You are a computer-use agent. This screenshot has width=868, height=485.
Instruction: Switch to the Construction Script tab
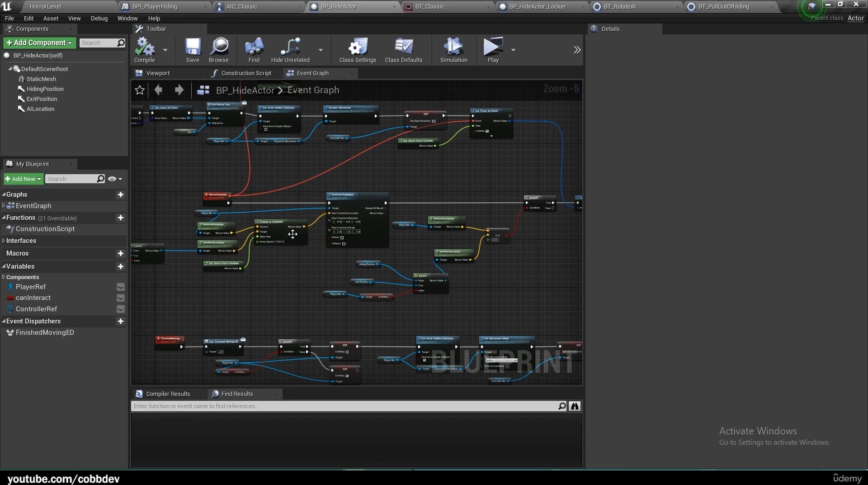(245, 73)
